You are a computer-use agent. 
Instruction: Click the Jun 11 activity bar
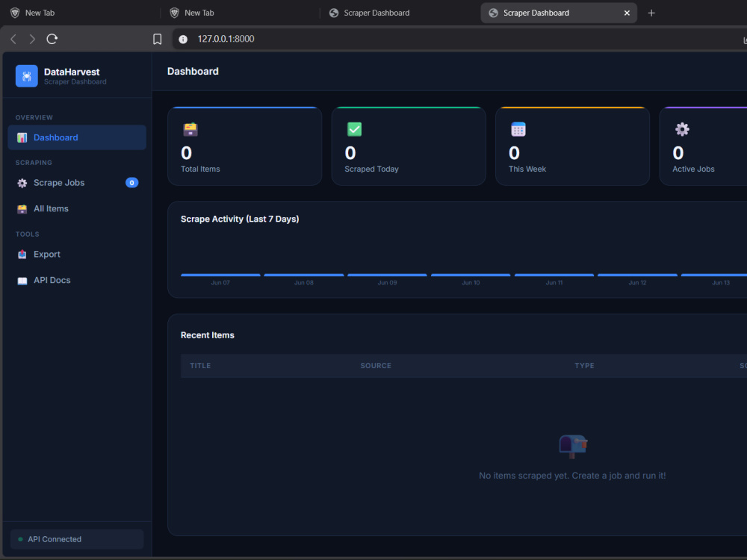554,275
